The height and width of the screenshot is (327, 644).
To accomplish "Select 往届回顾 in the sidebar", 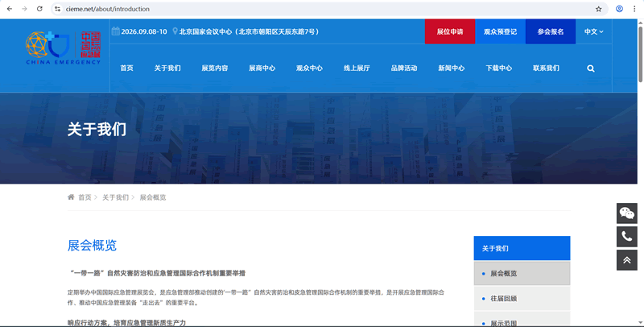I will [x=503, y=298].
